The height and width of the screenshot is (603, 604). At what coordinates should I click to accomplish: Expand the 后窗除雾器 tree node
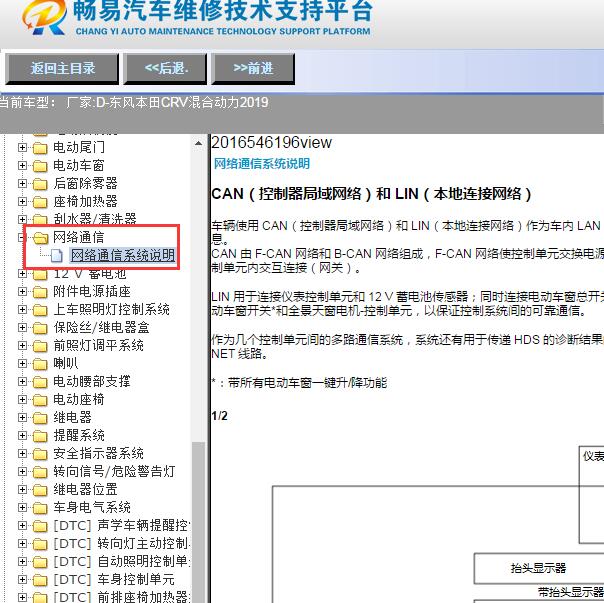(x=22, y=183)
